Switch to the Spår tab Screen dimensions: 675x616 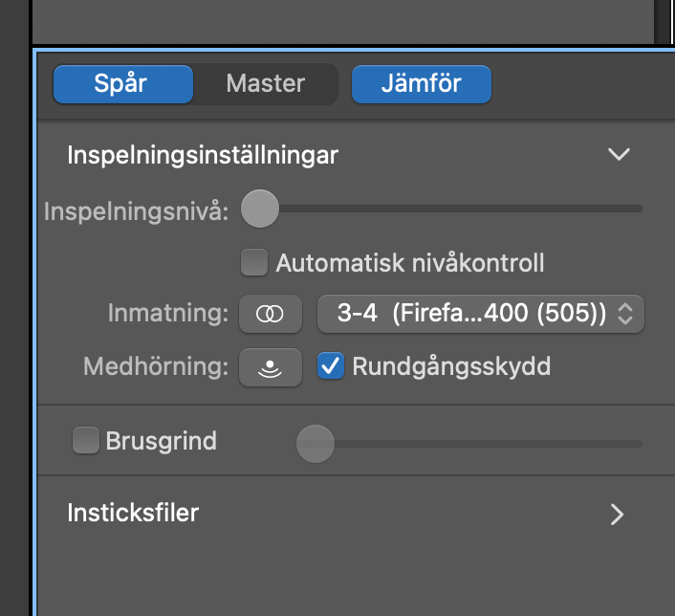click(x=121, y=83)
